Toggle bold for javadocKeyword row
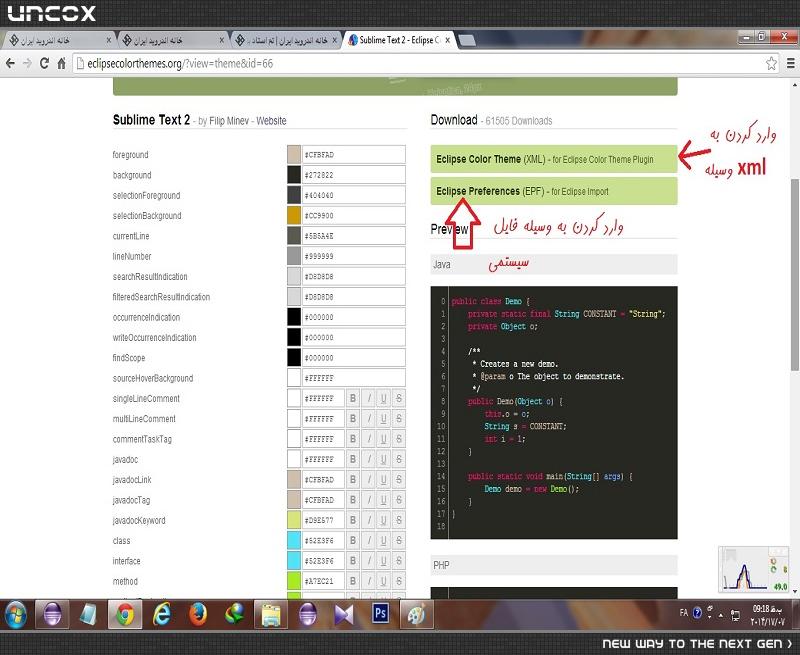Image resolution: width=800 pixels, height=655 pixels. coord(353,520)
